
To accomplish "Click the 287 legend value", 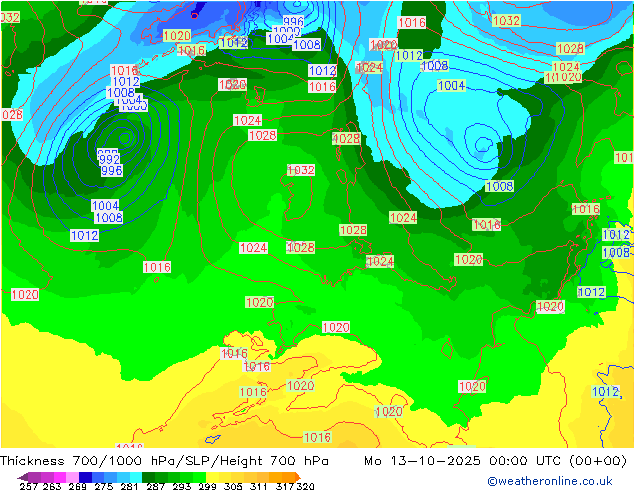I will (155, 486).
